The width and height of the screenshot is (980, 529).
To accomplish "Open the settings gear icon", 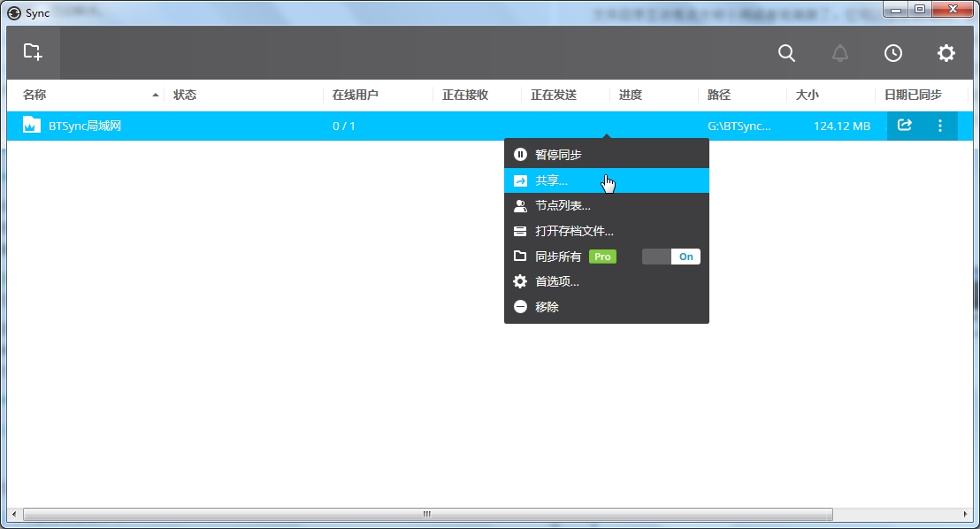I will [x=946, y=53].
